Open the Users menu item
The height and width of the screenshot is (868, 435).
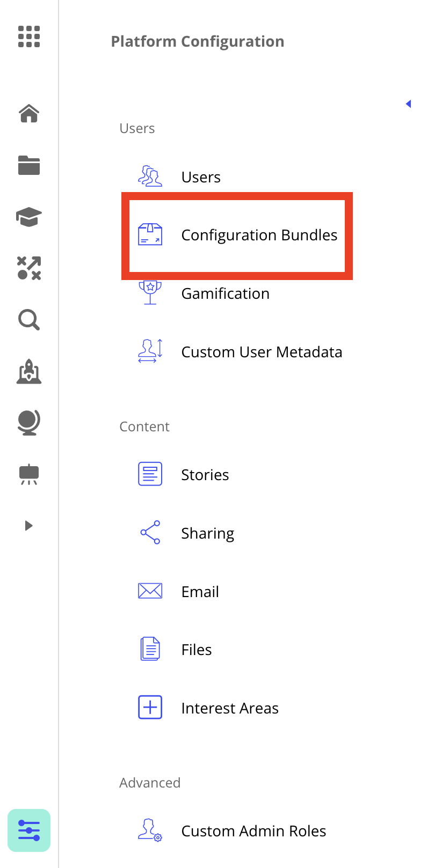click(201, 177)
